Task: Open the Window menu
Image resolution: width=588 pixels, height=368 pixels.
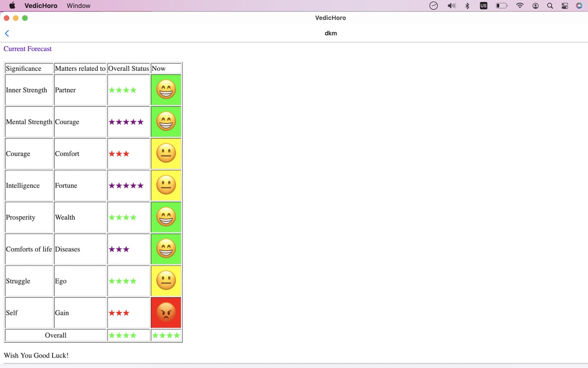Action: click(78, 6)
